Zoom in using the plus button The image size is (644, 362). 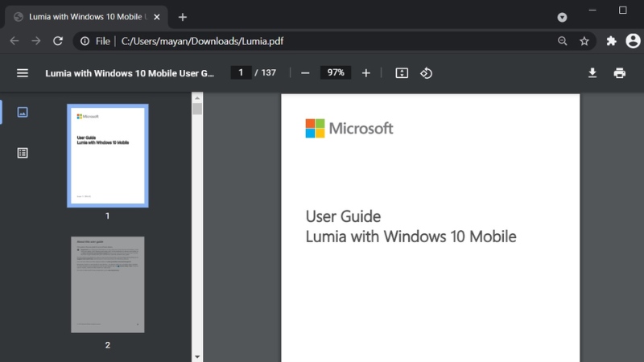click(x=366, y=73)
